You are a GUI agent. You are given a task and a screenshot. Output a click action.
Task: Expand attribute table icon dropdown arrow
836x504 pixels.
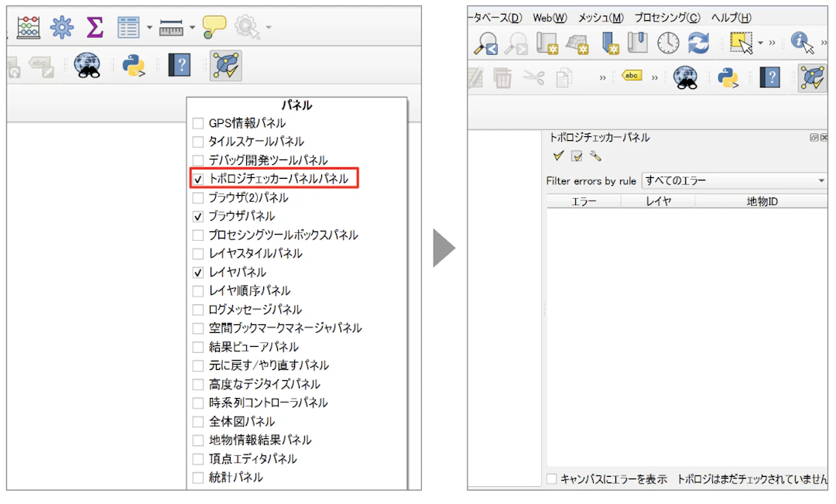point(149,27)
